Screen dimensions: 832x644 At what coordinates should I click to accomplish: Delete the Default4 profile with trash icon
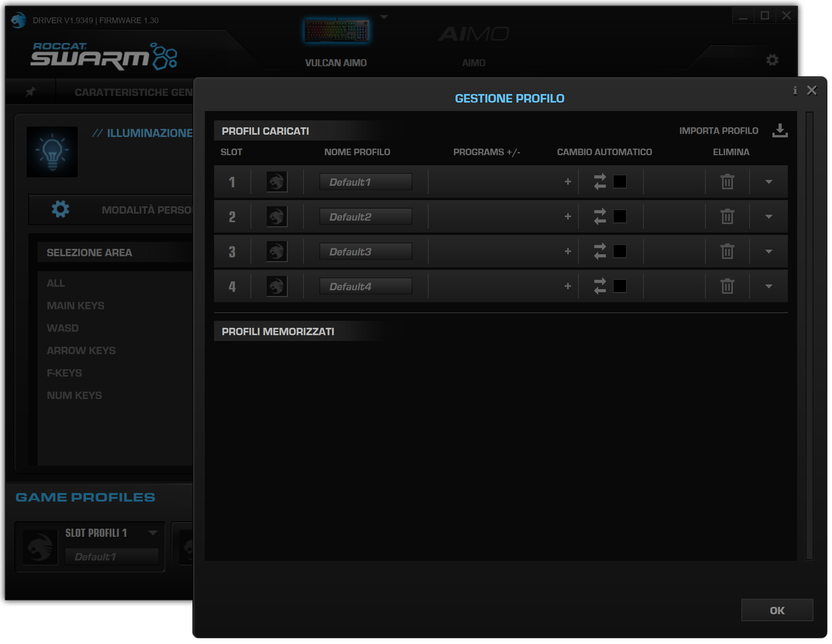point(727,286)
